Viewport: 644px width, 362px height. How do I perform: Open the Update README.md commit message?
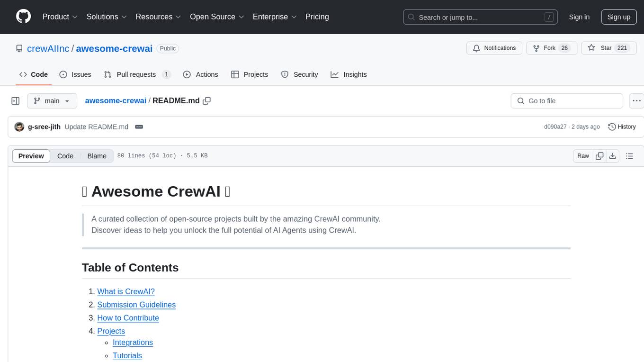pos(96,127)
